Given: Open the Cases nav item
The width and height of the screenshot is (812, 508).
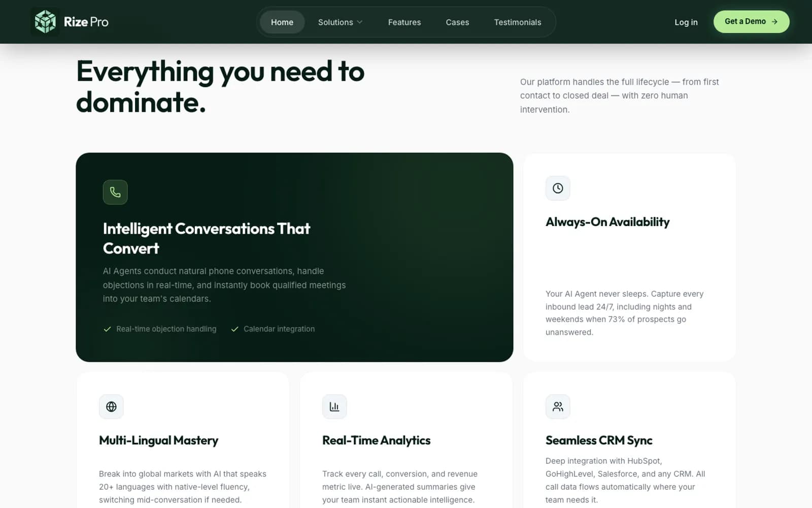Looking at the screenshot, I should click(457, 22).
